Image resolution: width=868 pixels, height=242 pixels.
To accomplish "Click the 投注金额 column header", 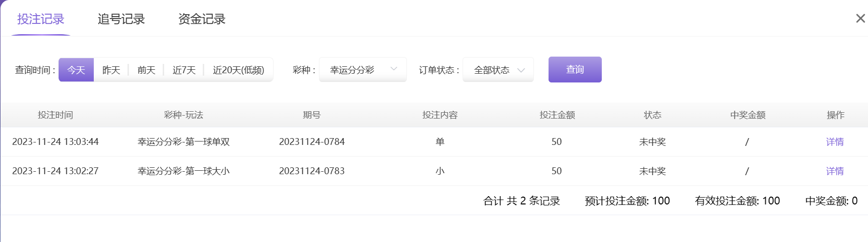I will click(x=557, y=115).
